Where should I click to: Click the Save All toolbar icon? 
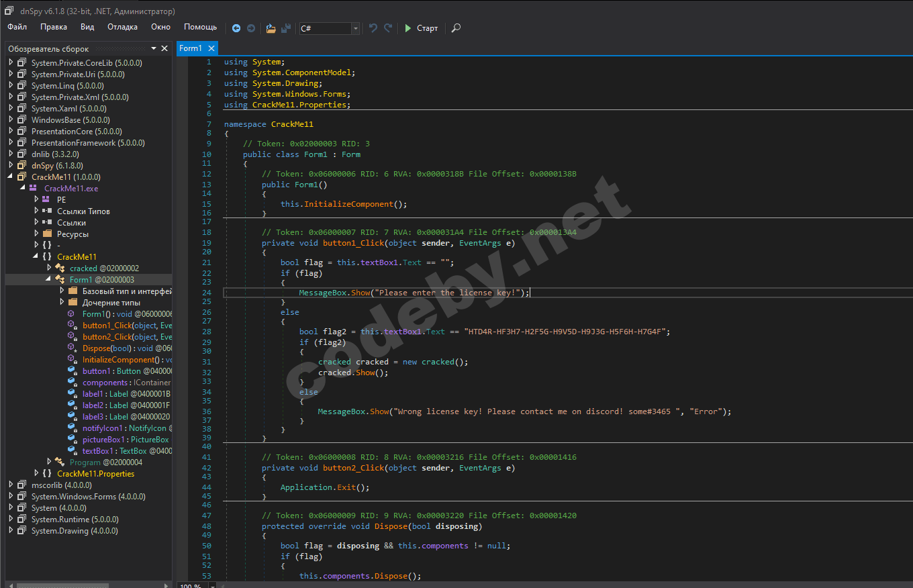(x=286, y=28)
